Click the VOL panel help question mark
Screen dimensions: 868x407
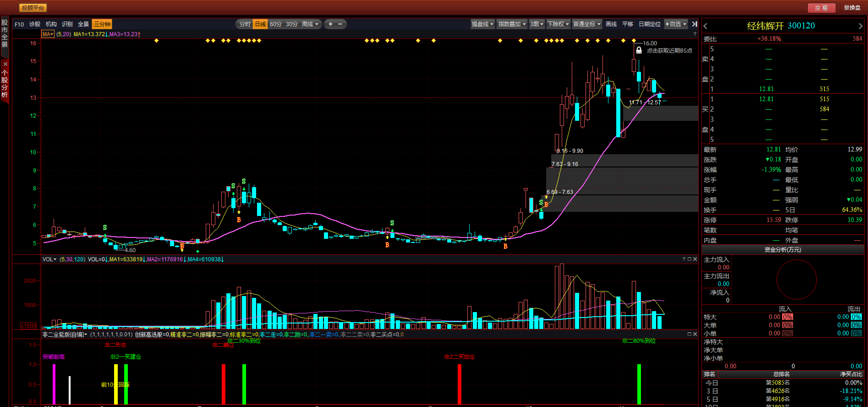click(x=684, y=259)
